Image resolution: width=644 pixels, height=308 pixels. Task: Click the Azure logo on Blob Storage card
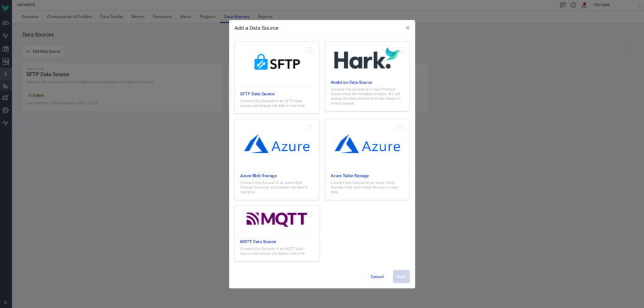click(x=277, y=144)
